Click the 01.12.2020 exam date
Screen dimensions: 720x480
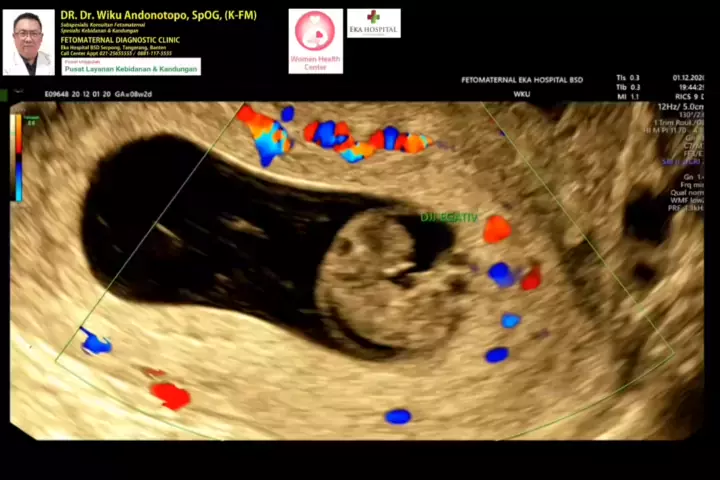coord(688,77)
